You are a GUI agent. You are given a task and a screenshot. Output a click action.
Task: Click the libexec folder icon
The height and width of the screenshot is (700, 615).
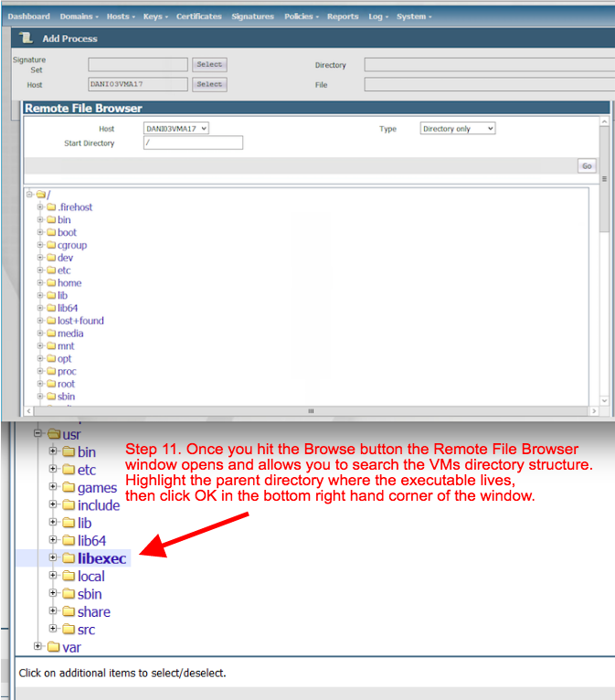[x=69, y=558]
